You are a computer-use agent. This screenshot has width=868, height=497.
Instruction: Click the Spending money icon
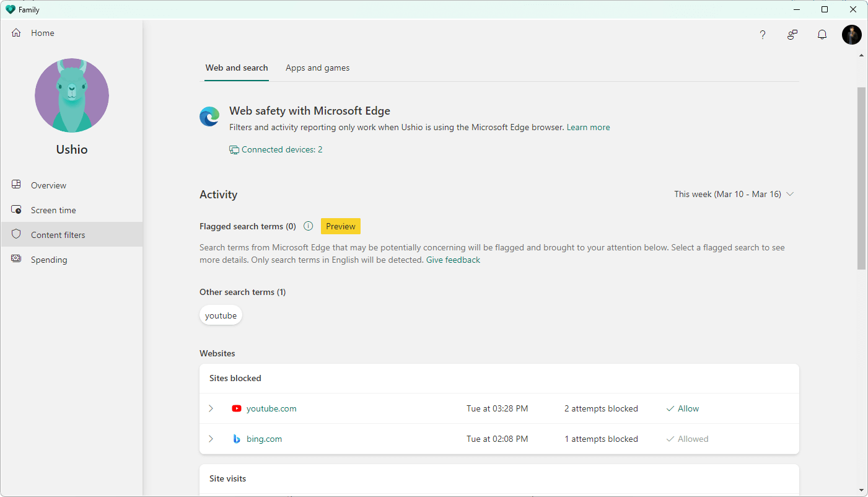(17, 259)
